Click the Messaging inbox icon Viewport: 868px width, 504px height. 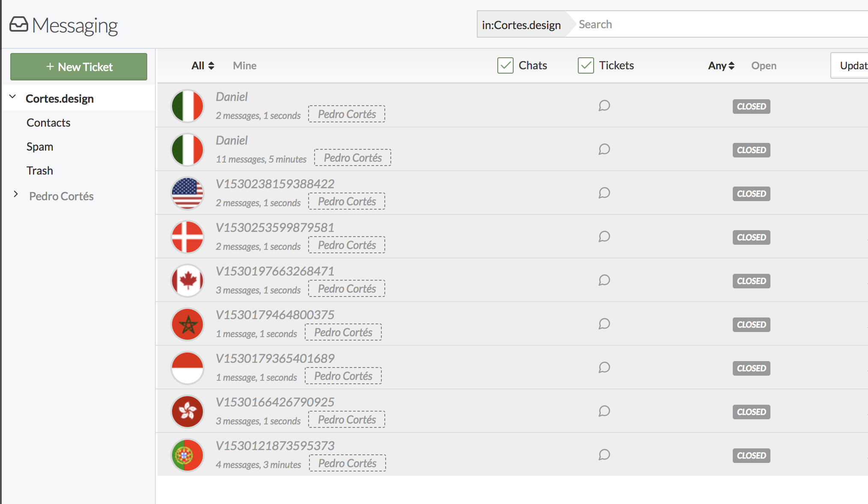point(19,24)
